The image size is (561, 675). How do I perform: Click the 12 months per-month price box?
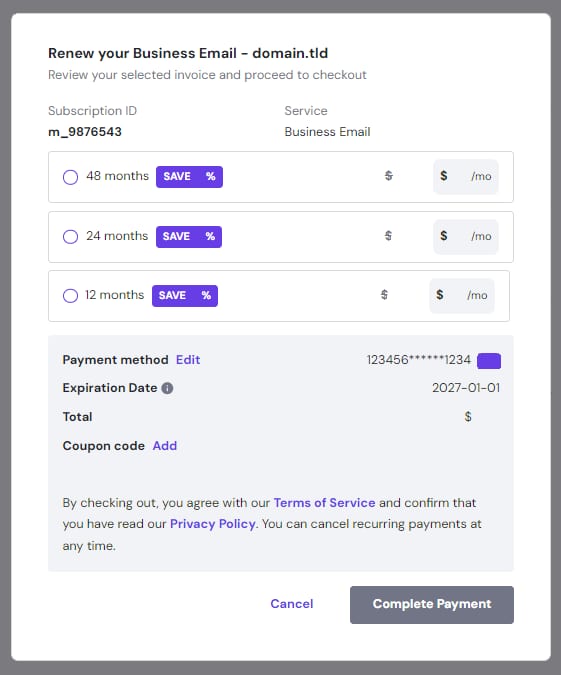tap(462, 295)
